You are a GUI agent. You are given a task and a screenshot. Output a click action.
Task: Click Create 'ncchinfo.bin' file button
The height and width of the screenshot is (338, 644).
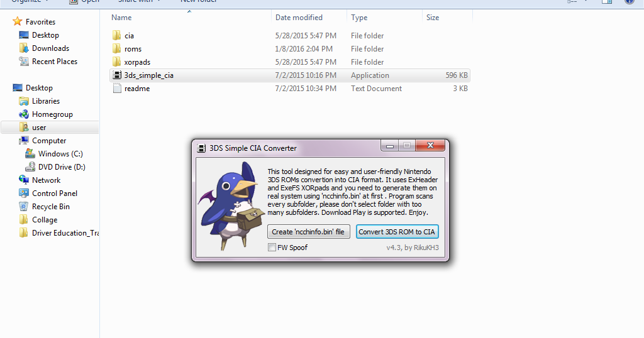pos(308,232)
